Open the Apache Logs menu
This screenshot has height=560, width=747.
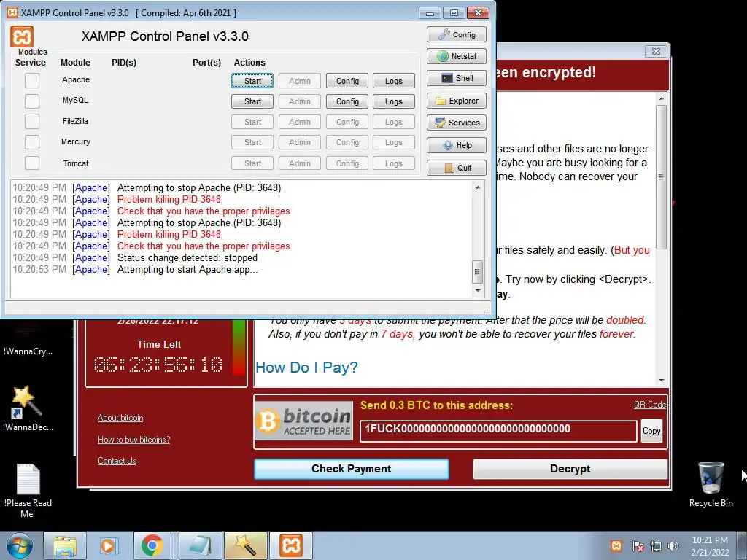point(393,81)
